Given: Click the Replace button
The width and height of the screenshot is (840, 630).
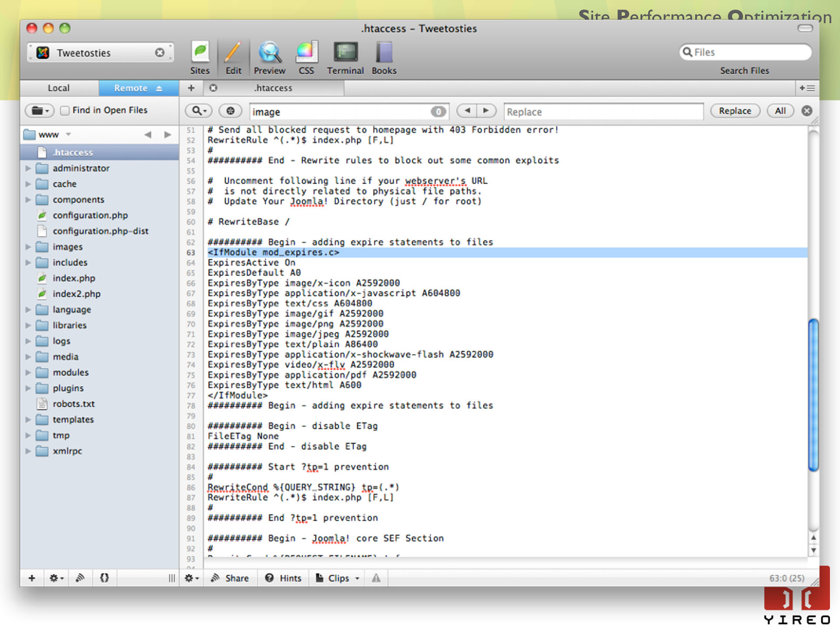Looking at the screenshot, I should pyautogui.click(x=735, y=111).
